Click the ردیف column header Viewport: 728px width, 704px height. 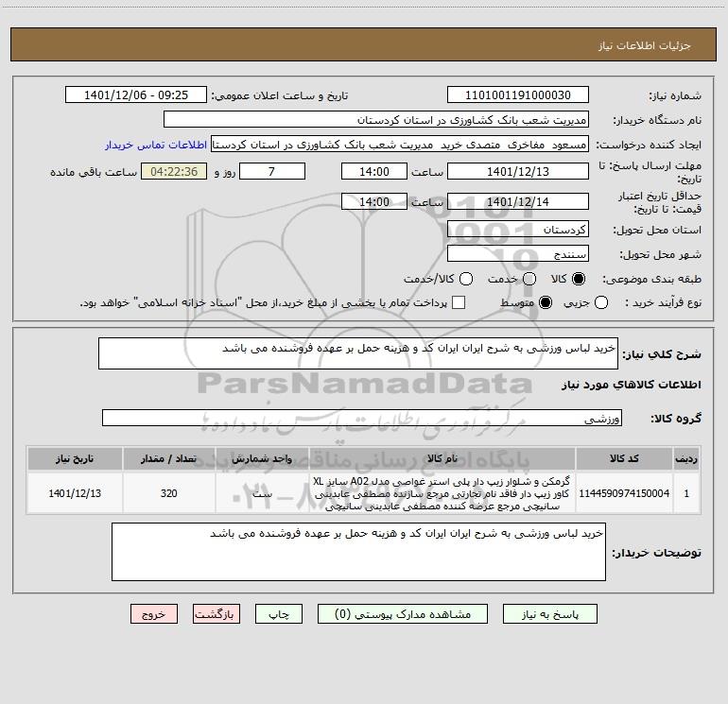[686, 458]
